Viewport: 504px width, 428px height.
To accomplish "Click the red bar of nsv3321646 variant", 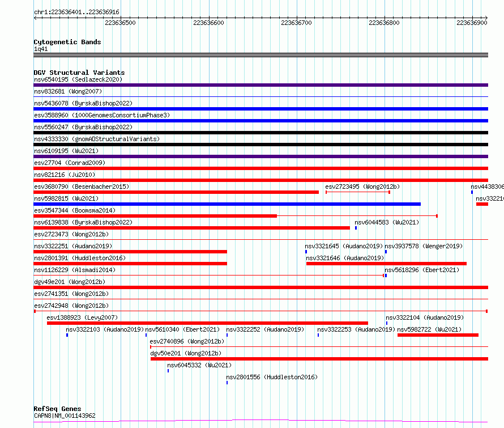I will 386,264.
